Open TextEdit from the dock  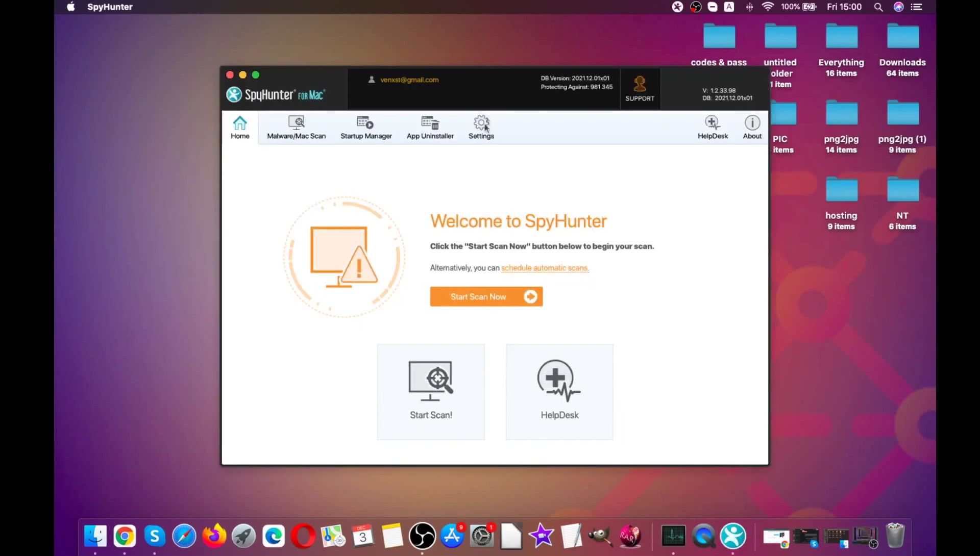(x=571, y=536)
